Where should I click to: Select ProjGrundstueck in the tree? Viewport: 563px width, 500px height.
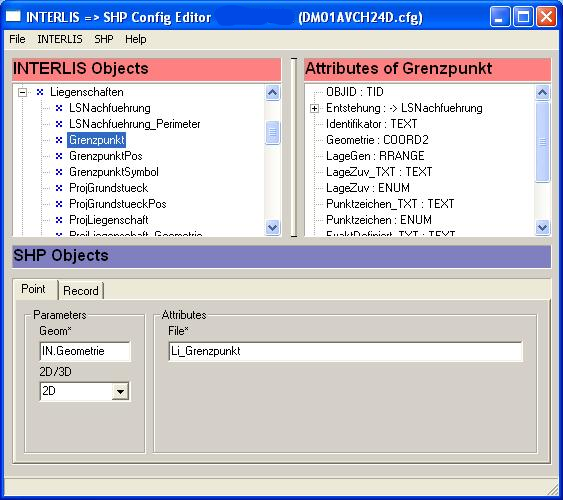108,188
